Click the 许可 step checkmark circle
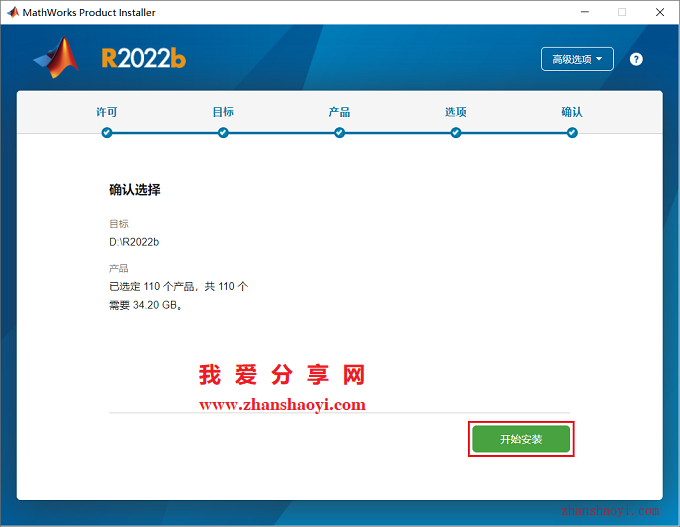Screen dimensions: 680x527 tap(107, 133)
